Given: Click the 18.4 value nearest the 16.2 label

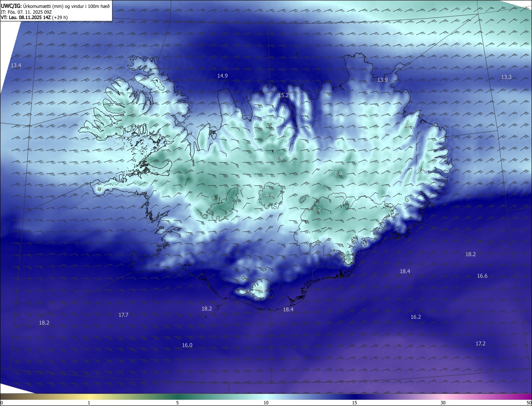Looking at the screenshot, I should 405,271.
